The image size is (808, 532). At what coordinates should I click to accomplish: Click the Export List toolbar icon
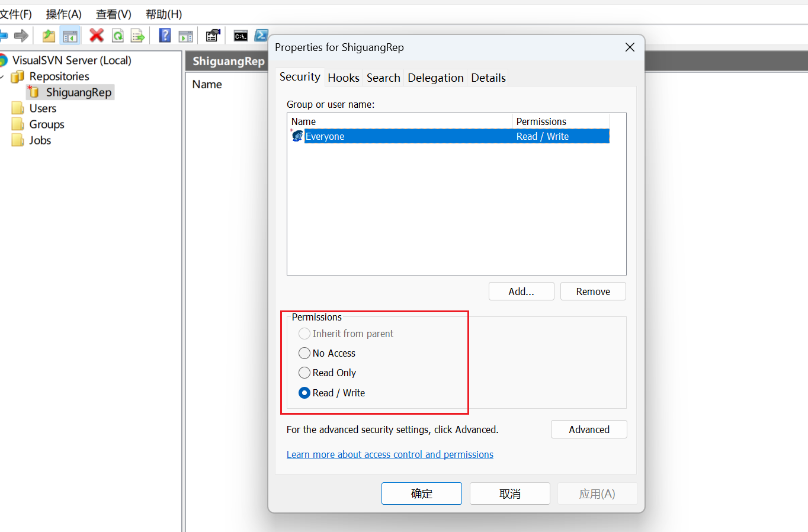point(138,36)
